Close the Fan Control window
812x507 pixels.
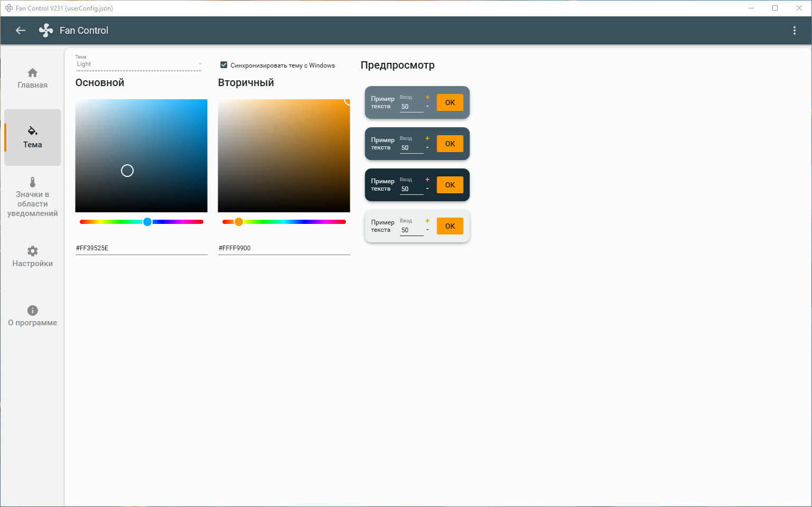[x=799, y=8]
